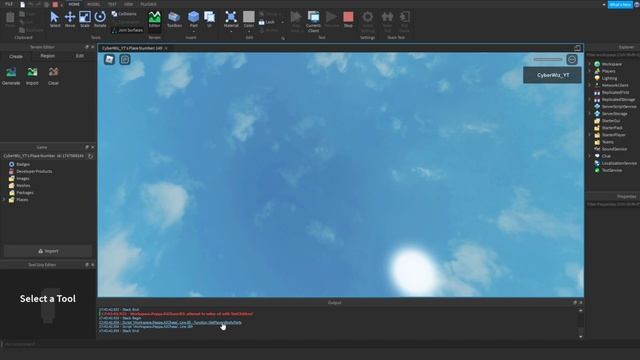
Task: Activate the Rotate tool
Action: pyautogui.click(x=100, y=19)
